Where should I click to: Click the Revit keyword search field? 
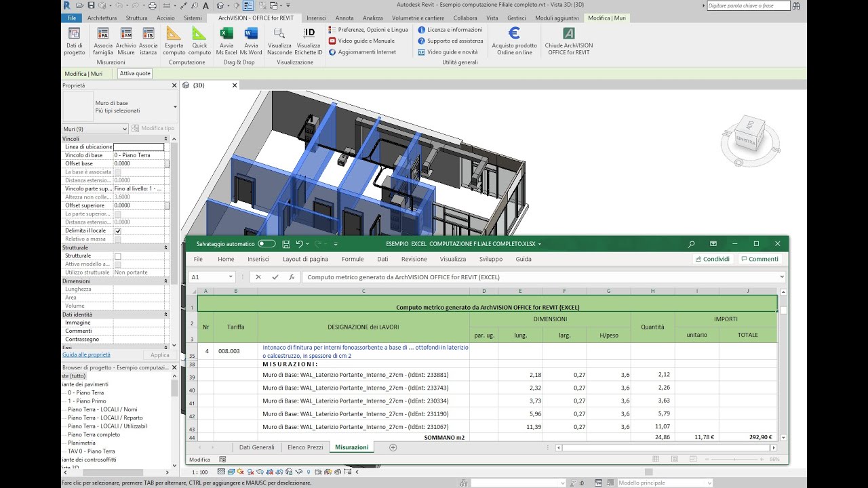click(748, 5)
